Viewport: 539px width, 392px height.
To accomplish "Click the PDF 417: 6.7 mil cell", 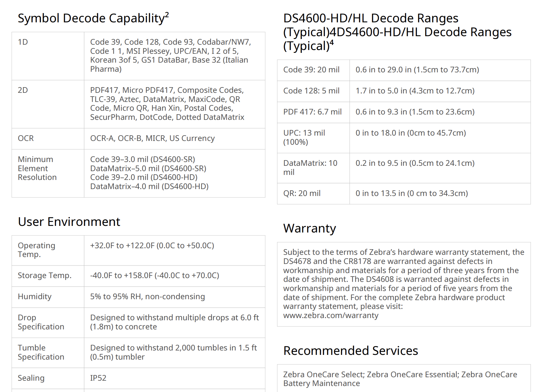I will [x=312, y=112].
